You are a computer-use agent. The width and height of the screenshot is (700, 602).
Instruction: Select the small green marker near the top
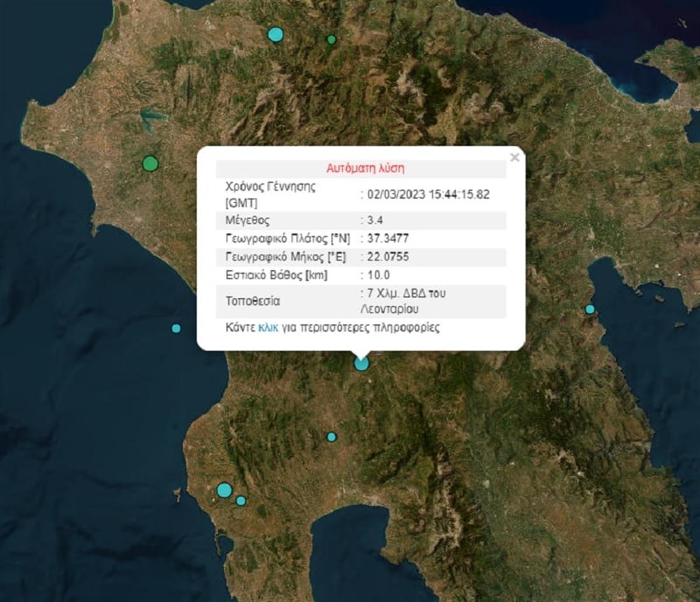click(x=332, y=39)
